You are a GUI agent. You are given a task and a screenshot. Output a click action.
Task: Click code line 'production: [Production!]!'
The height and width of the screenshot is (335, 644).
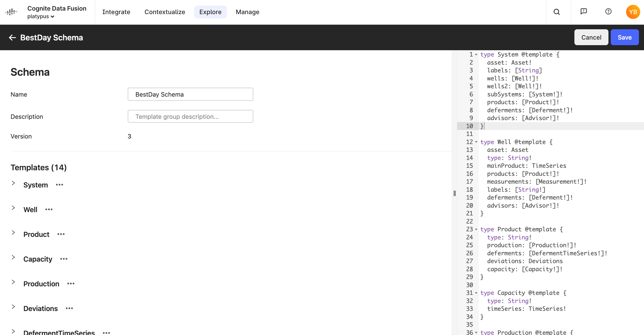click(532, 245)
